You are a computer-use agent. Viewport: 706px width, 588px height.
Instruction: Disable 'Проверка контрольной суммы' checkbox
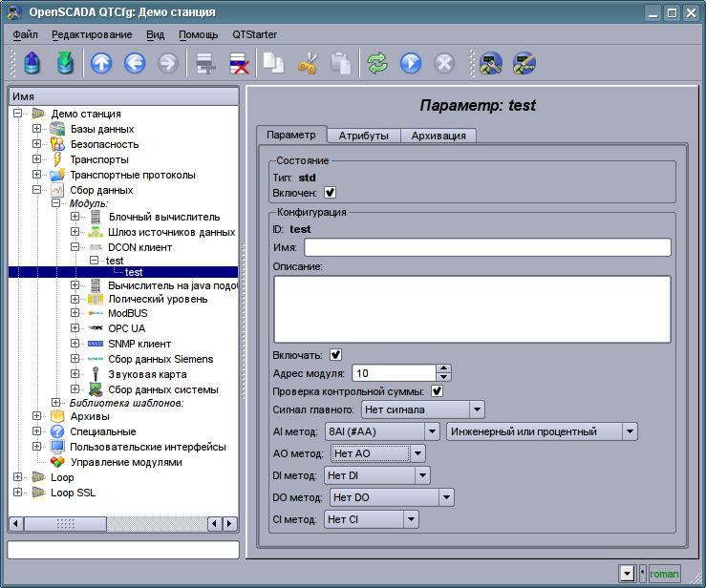[x=437, y=390]
